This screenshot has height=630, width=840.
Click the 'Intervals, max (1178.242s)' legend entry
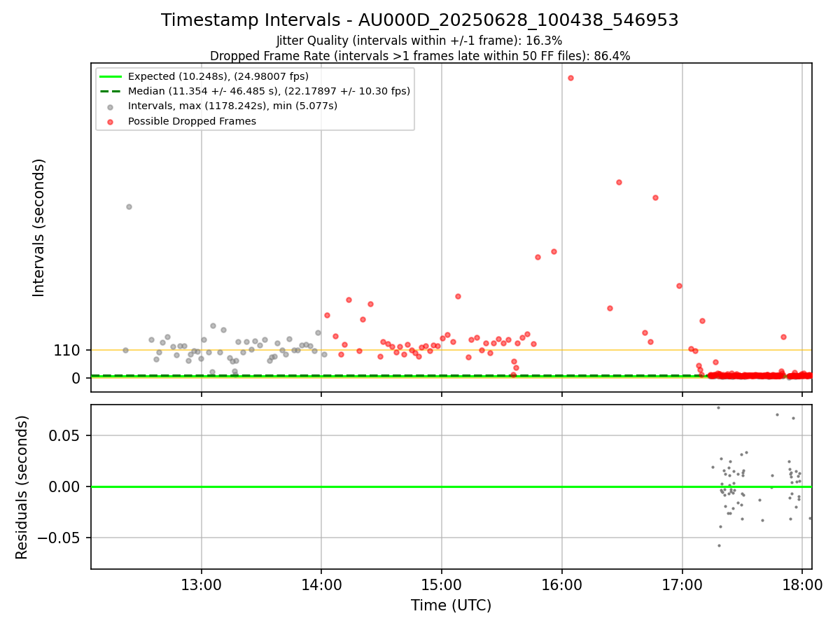click(232, 106)
